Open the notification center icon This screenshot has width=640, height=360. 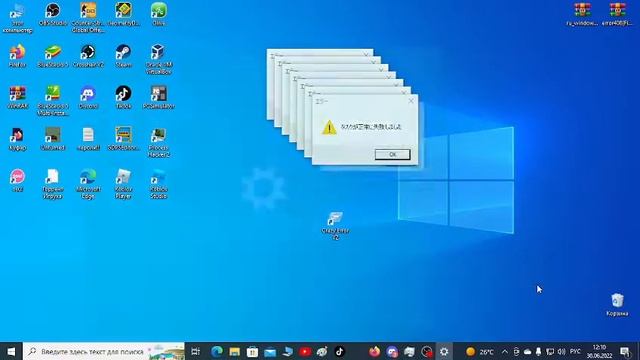[625, 351]
